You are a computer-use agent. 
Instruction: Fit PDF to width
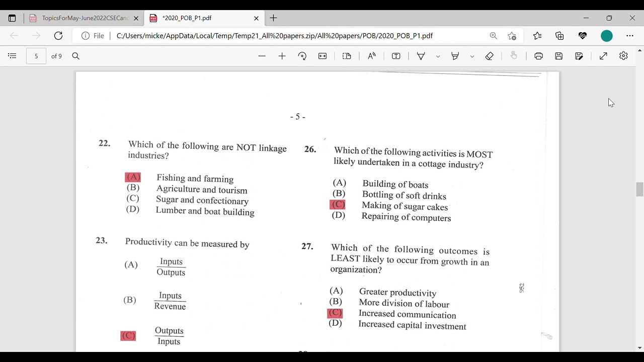(323, 56)
